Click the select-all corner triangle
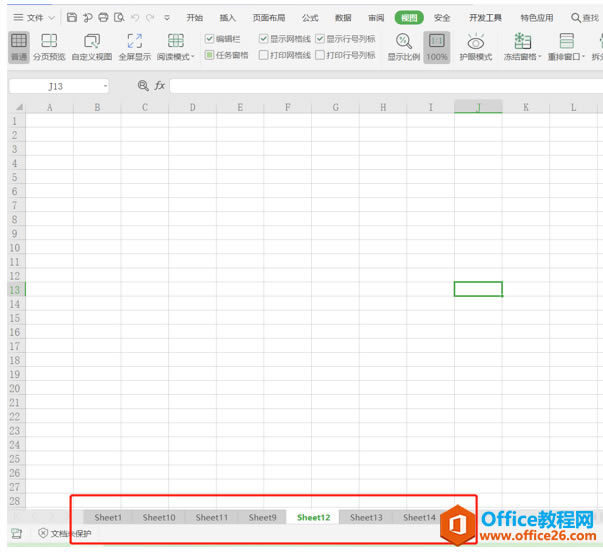This screenshot has height=553, width=603. coord(18,107)
